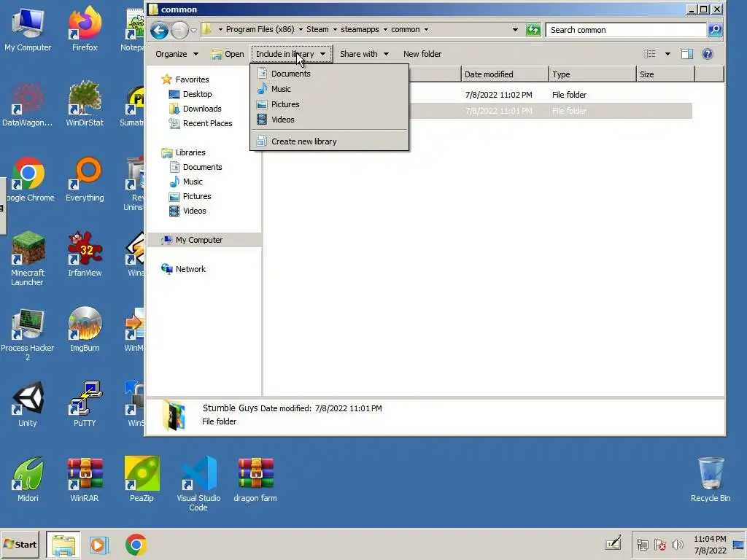Click the Forward navigation arrow in Explorer
This screenshot has height=560, width=747.
tap(179, 31)
